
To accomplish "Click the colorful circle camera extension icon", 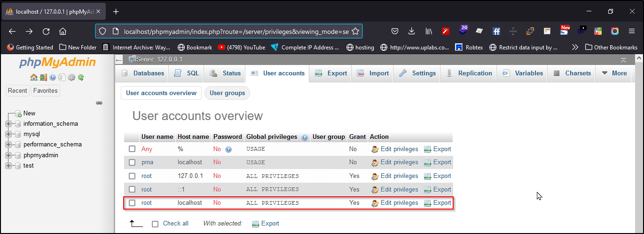I will coord(615,32).
